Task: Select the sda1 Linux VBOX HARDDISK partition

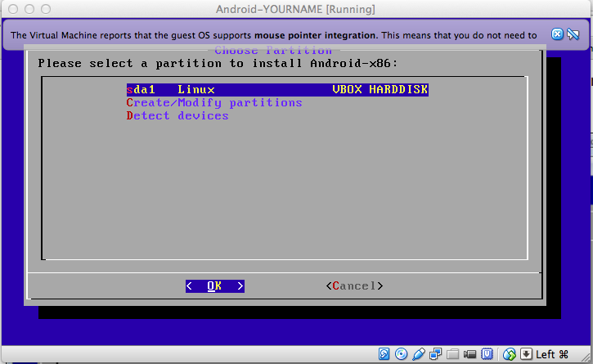Action: pyautogui.click(x=277, y=90)
